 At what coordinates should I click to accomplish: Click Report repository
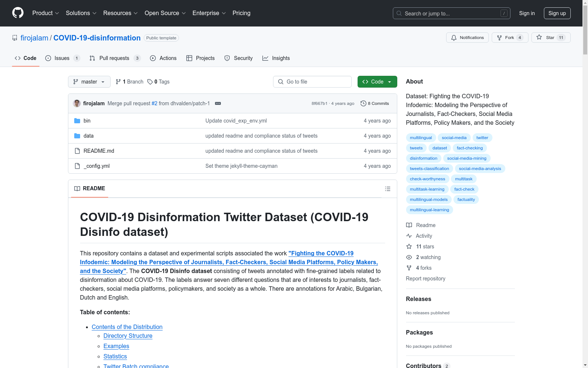426,279
